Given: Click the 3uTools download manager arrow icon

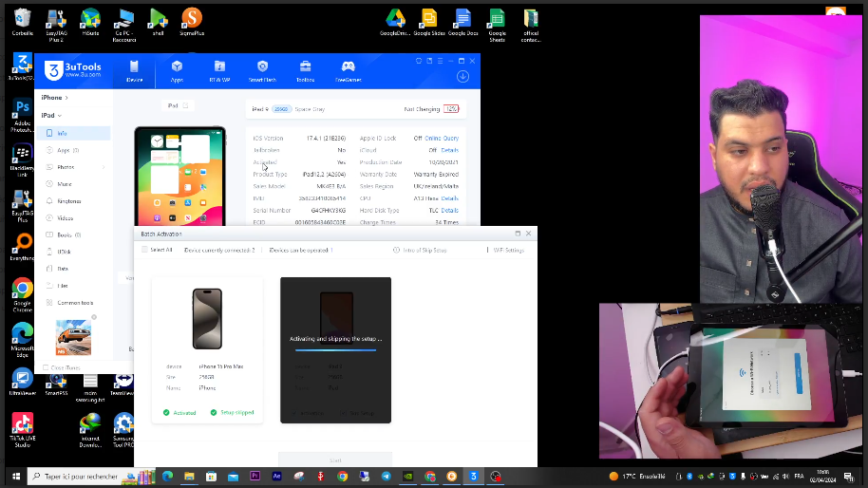Looking at the screenshot, I should click(x=462, y=76).
